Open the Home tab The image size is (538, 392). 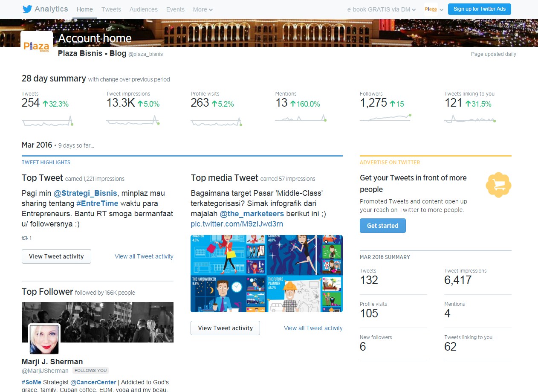85,9
